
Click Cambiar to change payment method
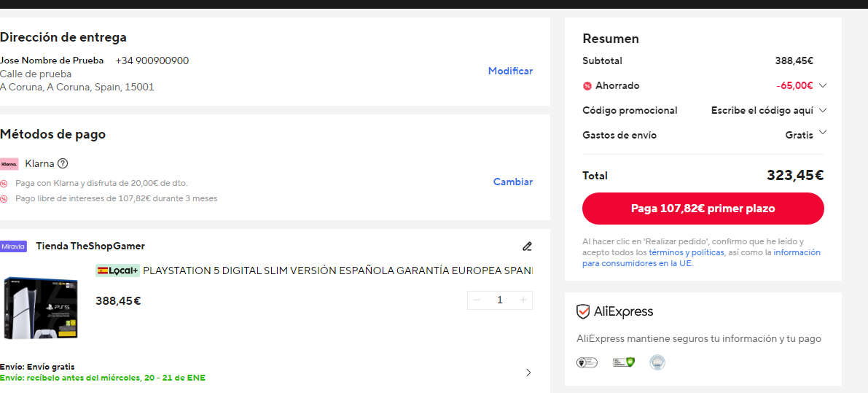pyautogui.click(x=513, y=182)
